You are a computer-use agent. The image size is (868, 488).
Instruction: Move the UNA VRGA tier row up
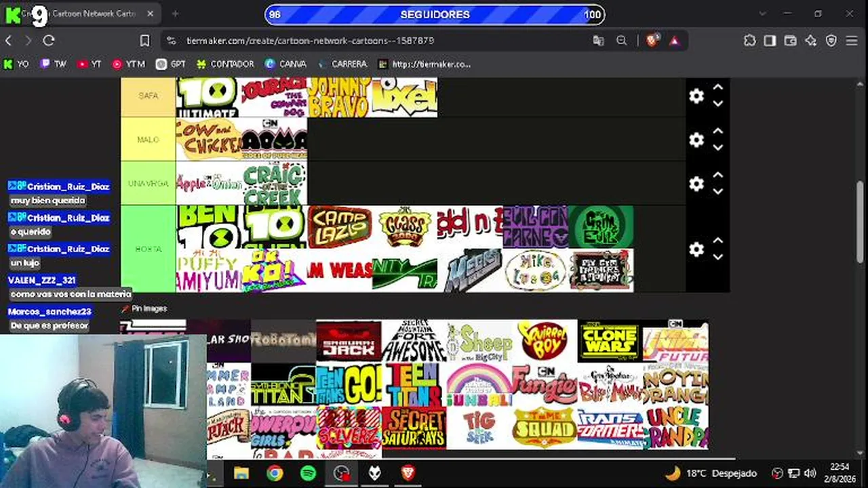[718, 175]
